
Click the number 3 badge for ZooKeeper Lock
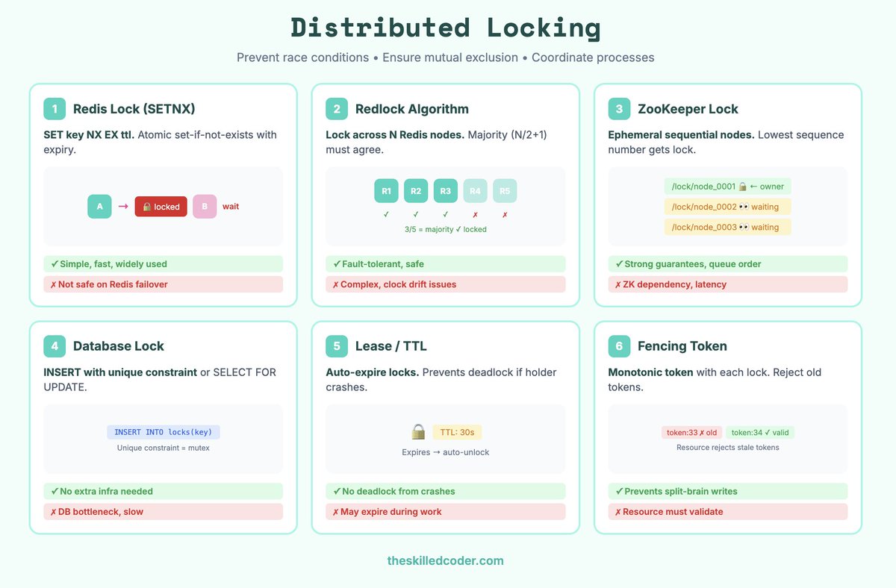tap(619, 109)
